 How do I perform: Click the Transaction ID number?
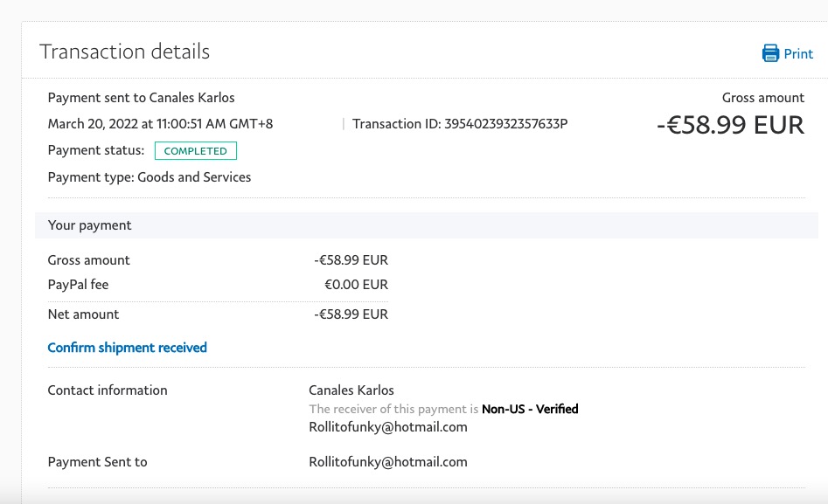pos(505,124)
